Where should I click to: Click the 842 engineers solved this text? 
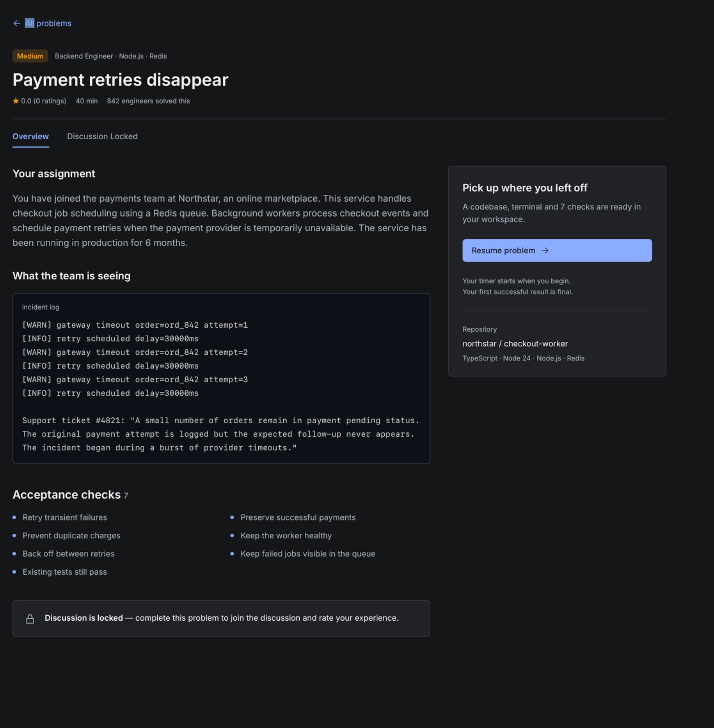tap(148, 101)
